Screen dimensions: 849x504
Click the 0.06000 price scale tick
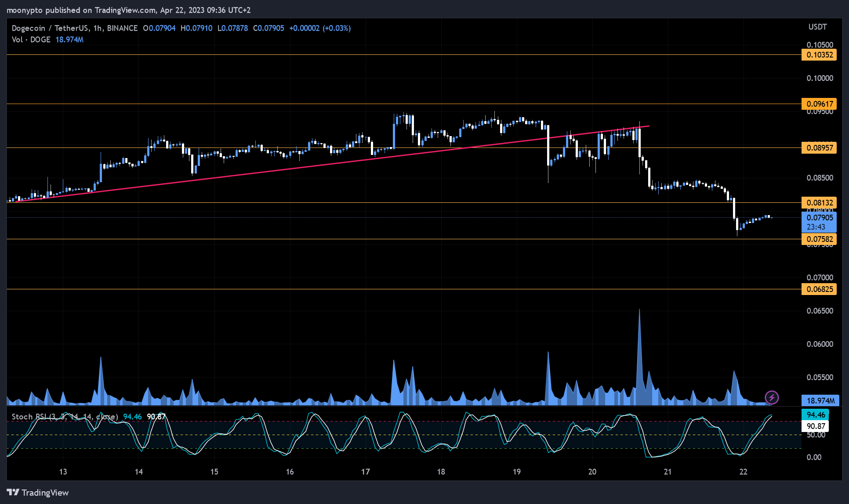pyautogui.click(x=820, y=344)
